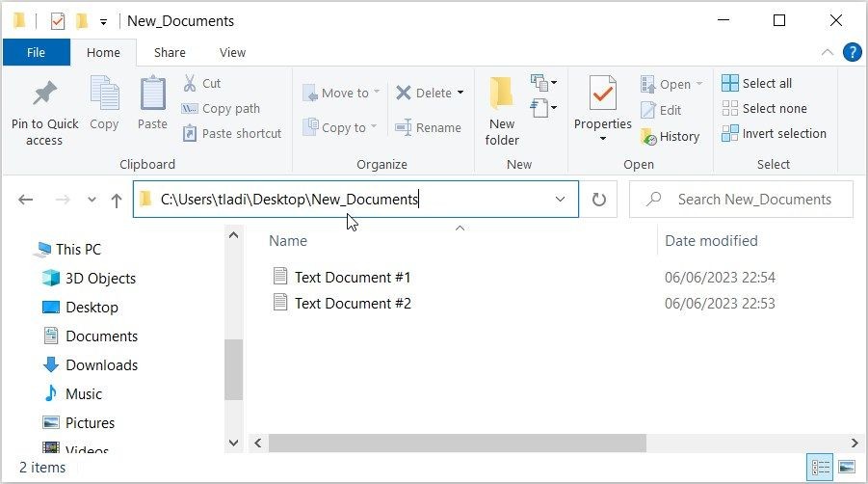This screenshot has width=868, height=484.
Task: Click Pin to Quick access icon
Action: (x=45, y=93)
